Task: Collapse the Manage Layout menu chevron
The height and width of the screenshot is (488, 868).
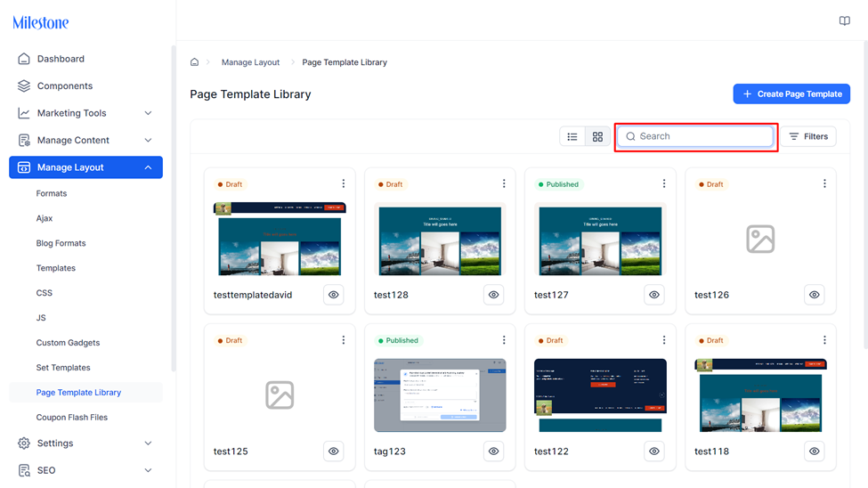Action: click(x=148, y=167)
